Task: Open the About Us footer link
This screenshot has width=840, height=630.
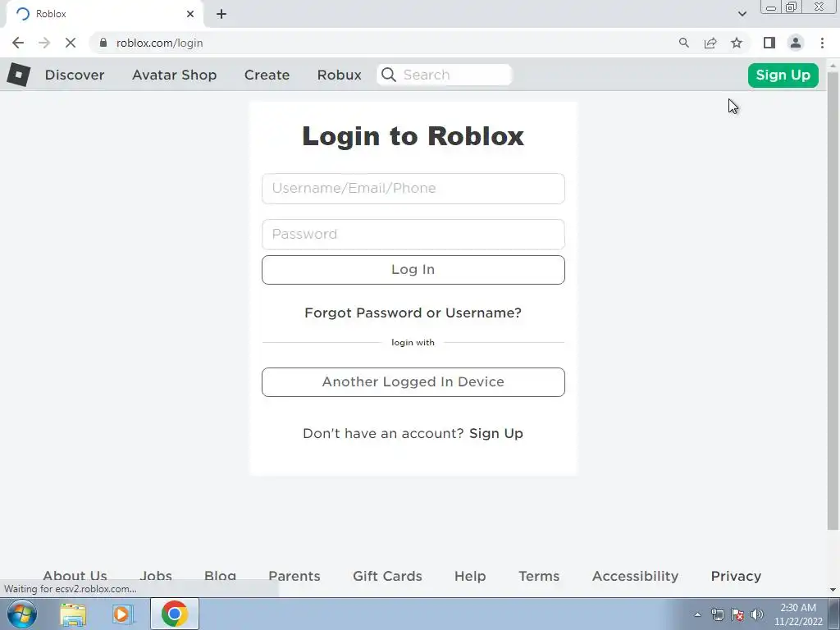Action: pos(75,576)
